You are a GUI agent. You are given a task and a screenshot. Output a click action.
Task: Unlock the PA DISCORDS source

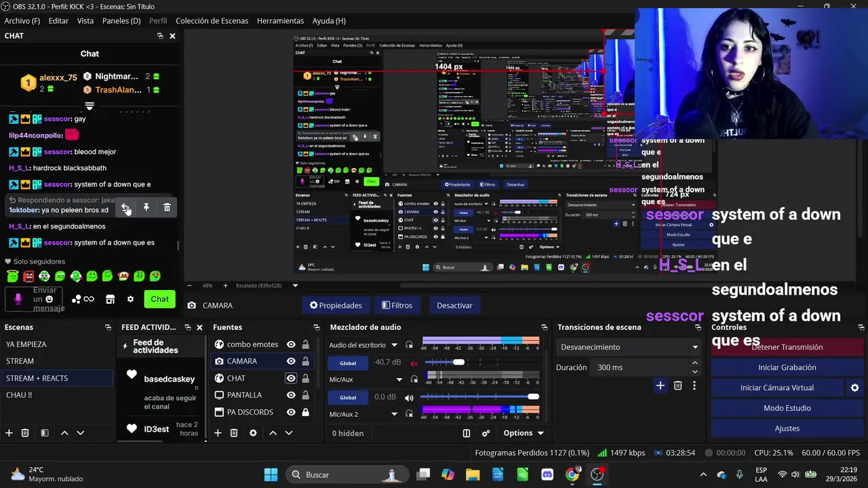305,412
